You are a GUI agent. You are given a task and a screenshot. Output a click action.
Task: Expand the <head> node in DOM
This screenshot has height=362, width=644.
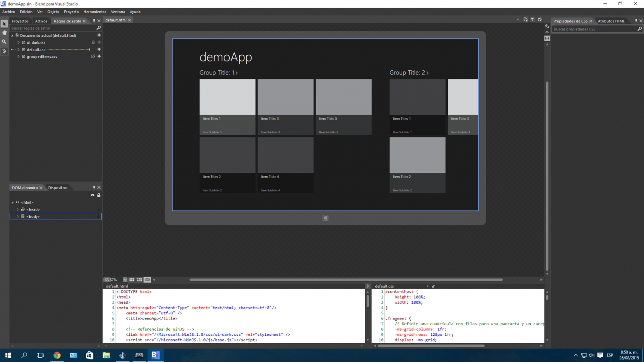[x=18, y=209]
